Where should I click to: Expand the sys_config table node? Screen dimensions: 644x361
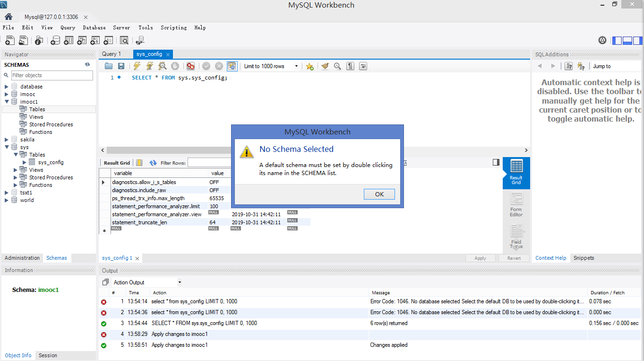(25, 162)
